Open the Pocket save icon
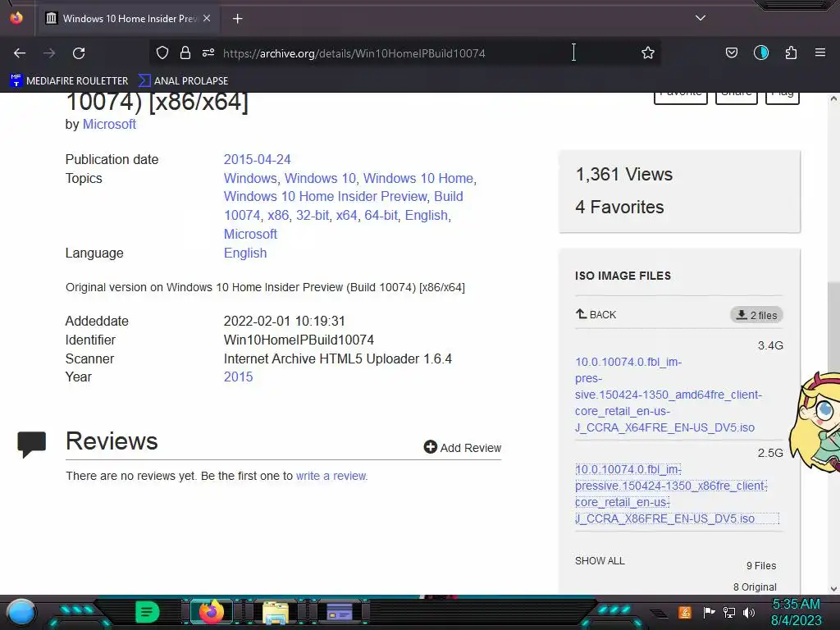This screenshot has width=840, height=630. pyautogui.click(x=731, y=52)
